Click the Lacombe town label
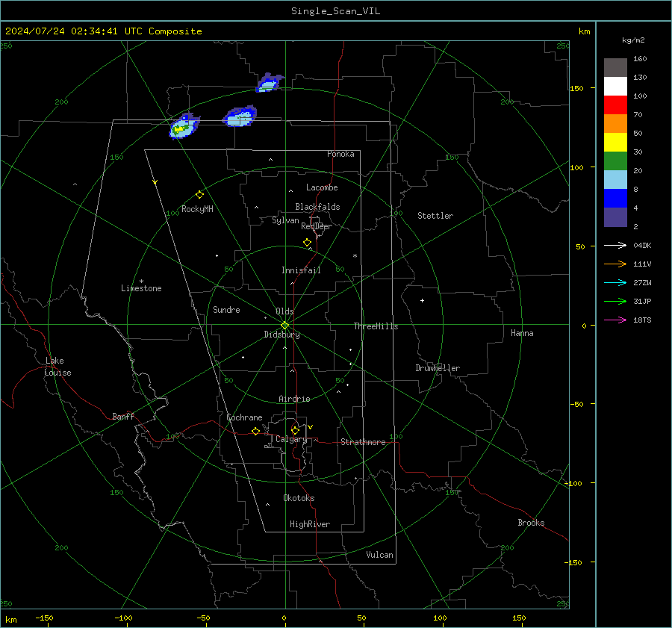Image resolution: width=672 pixels, height=628 pixels. [x=322, y=187]
